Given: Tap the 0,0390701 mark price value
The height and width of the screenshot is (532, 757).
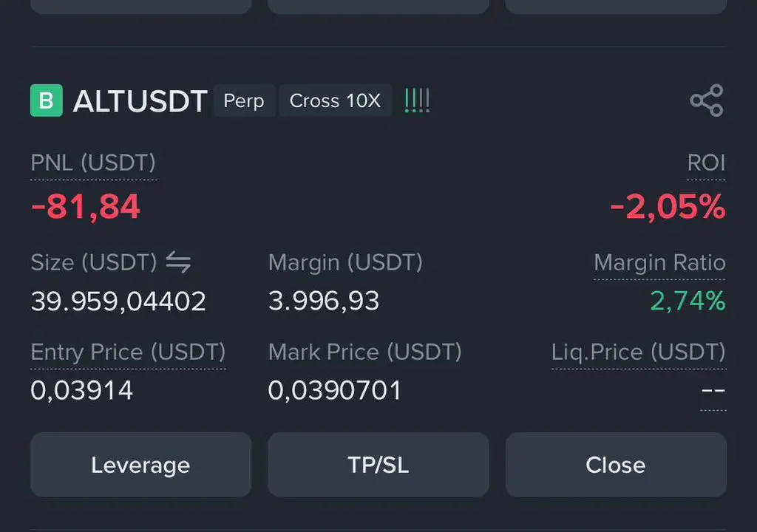Looking at the screenshot, I should click(x=335, y=390).
